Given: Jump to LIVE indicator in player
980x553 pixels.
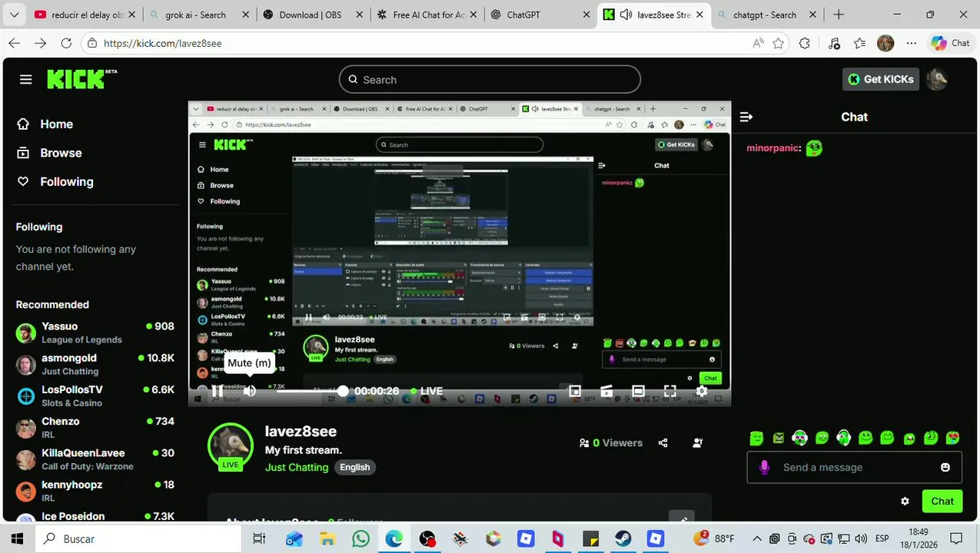Looking at the screenshot, I should (x=427, y=391).
